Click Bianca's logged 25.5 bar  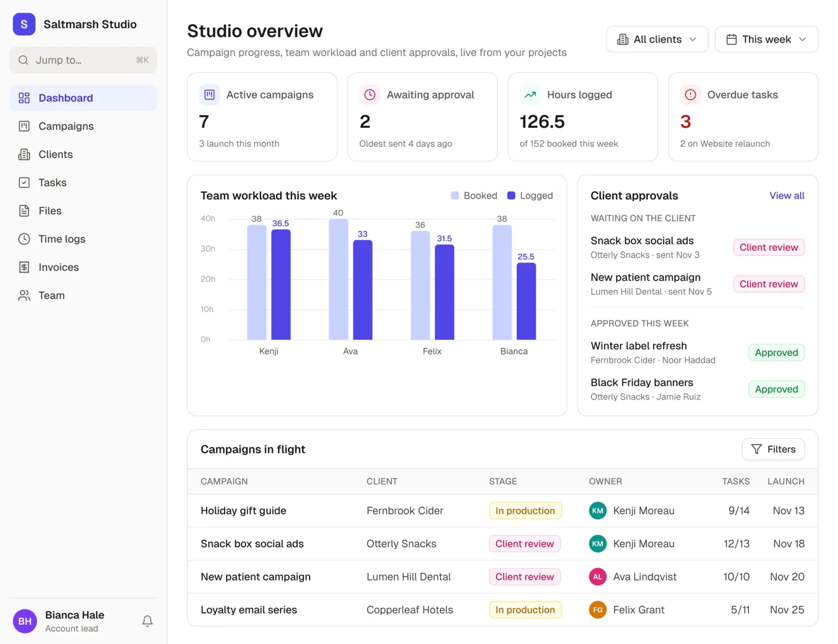coord(526,302)
